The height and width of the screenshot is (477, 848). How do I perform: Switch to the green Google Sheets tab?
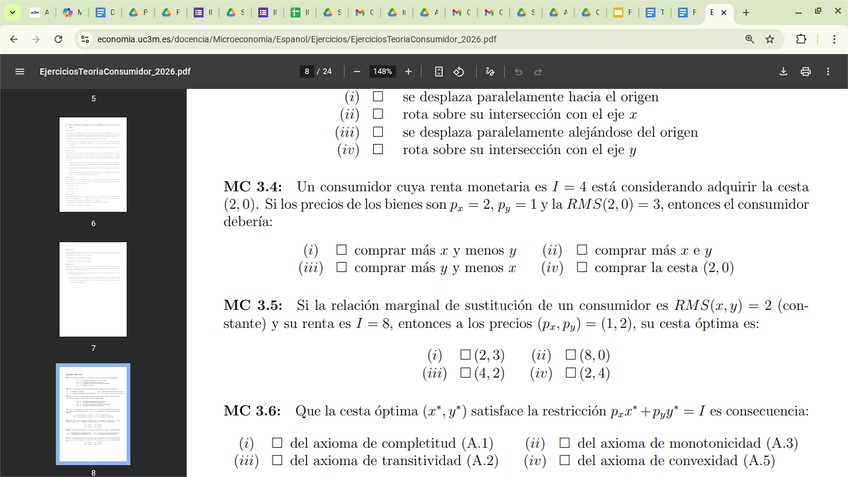click(x=300, y=12)
